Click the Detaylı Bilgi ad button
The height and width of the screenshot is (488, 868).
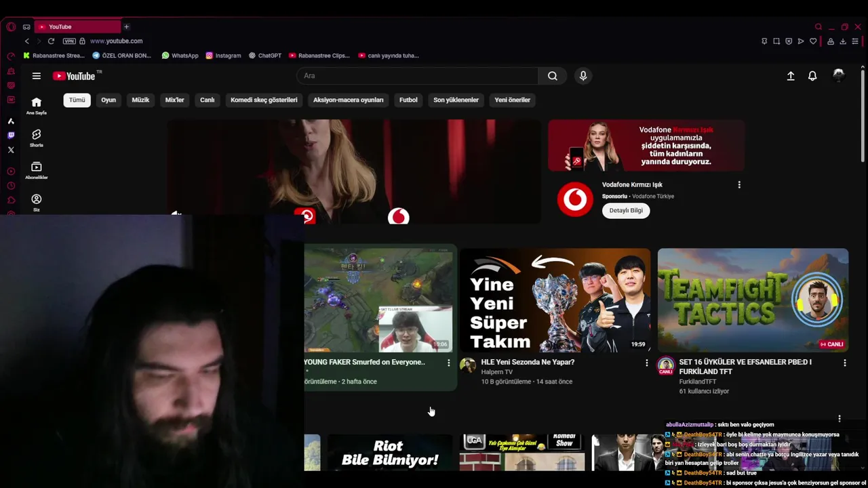(626, 210)
